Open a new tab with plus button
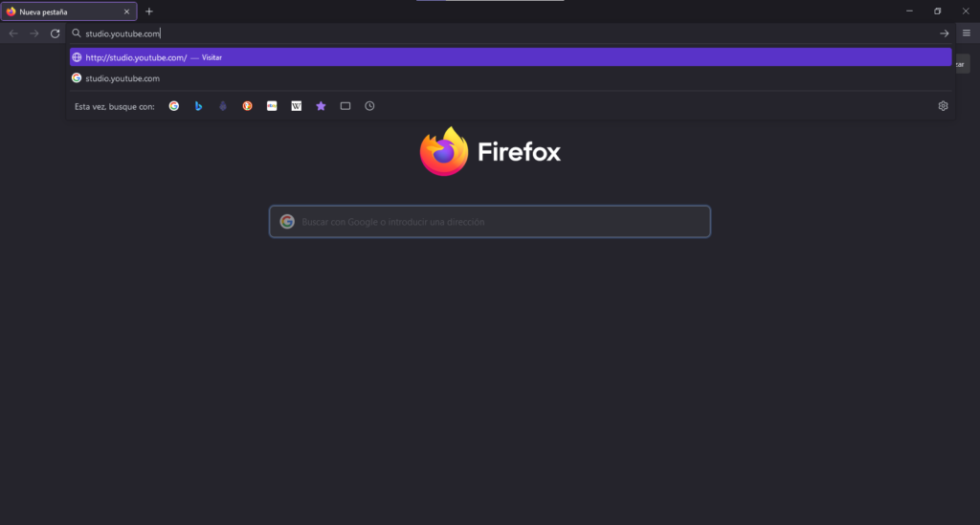This screenshot has height=525, width=980. [148, 11]
